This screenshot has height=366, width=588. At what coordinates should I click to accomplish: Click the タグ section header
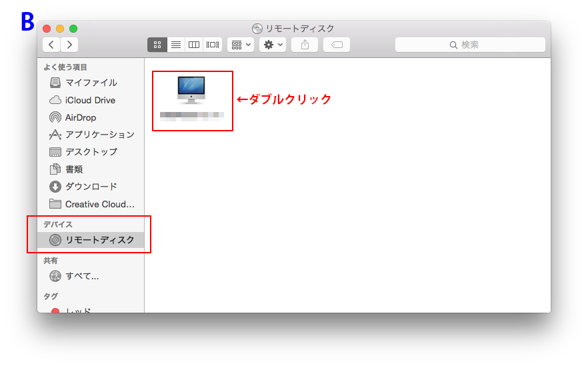(51, 296)
